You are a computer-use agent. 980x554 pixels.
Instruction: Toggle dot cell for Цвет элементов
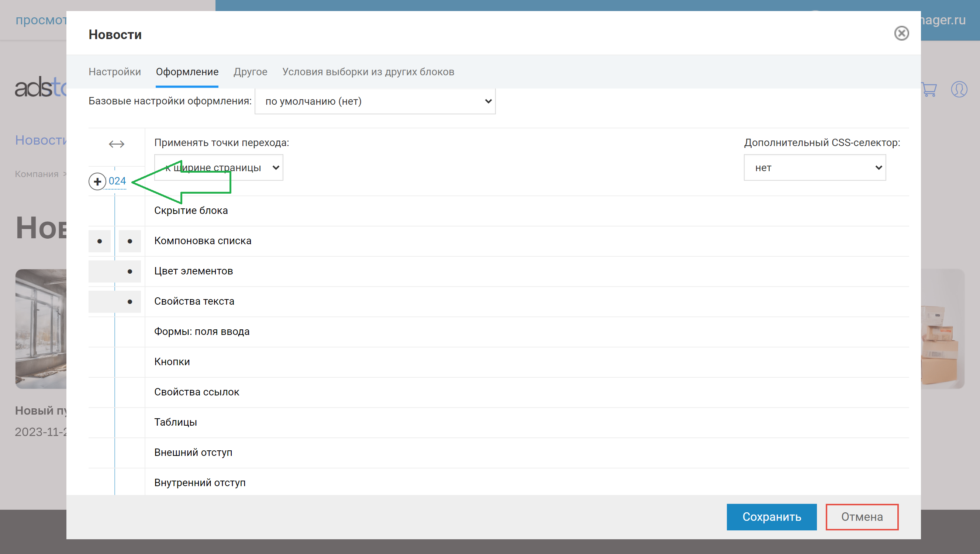pos(130,271)
